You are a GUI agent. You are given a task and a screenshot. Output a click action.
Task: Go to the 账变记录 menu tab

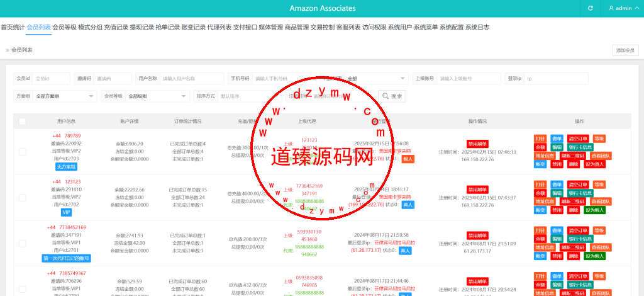point(194,28)
